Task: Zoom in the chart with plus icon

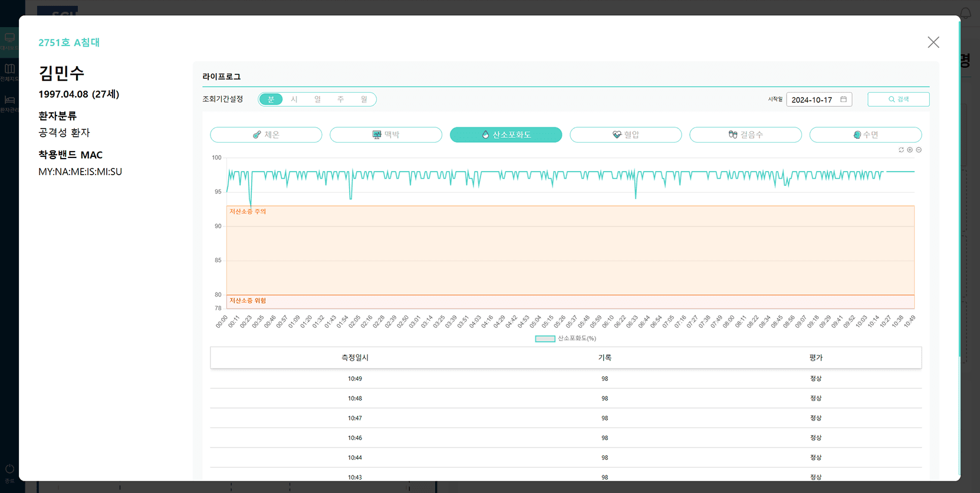Action: 910,150
